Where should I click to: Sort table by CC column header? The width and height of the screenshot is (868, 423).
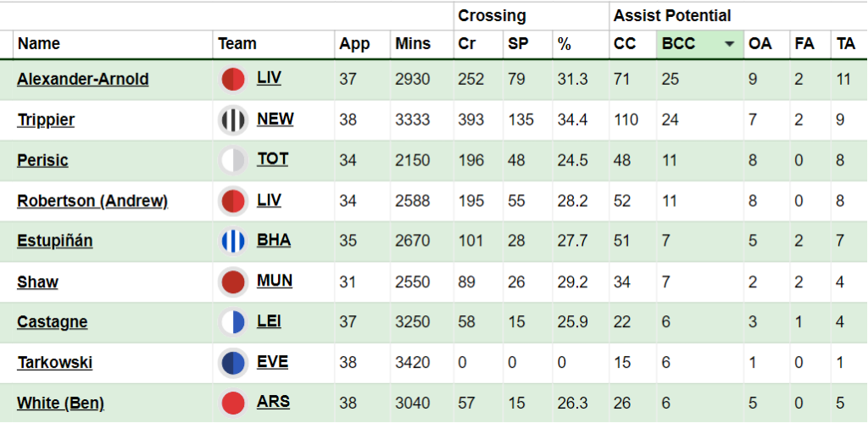tap(625, 44)
